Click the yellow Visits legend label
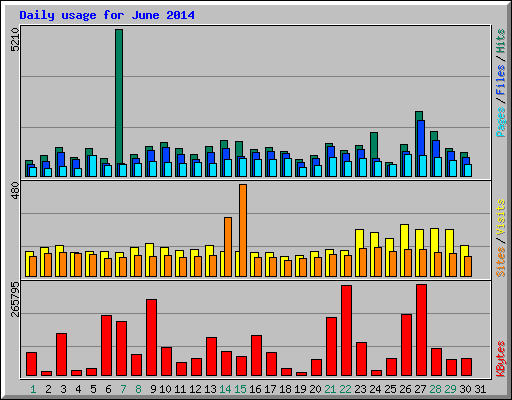Image resolution: width=512 pixels, height=400 pixels. point(500,218)
